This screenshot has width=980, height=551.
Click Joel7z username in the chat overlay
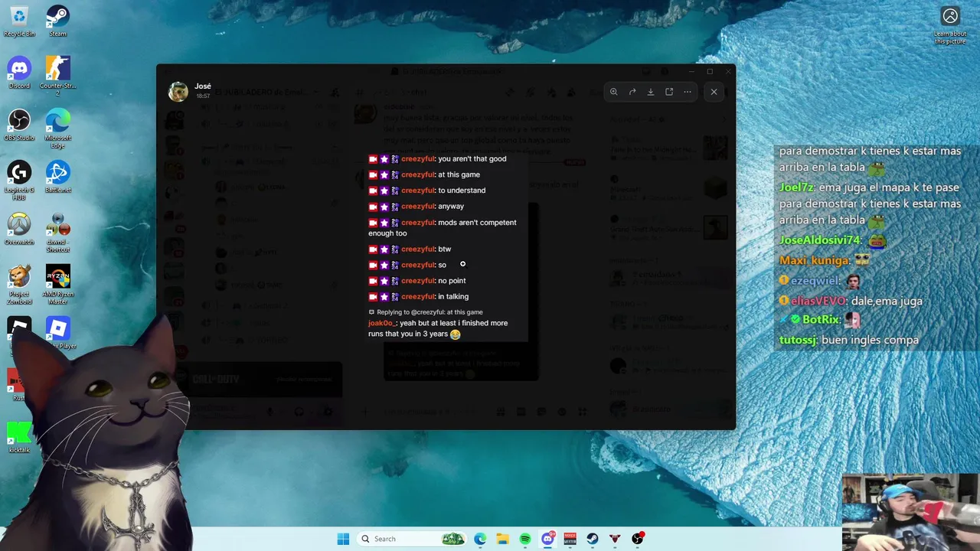tap(796, 187)
